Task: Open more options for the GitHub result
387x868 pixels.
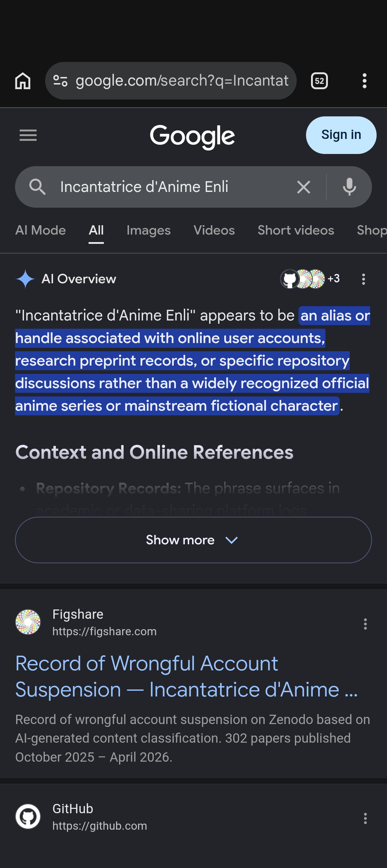Action: pos(365,818)
